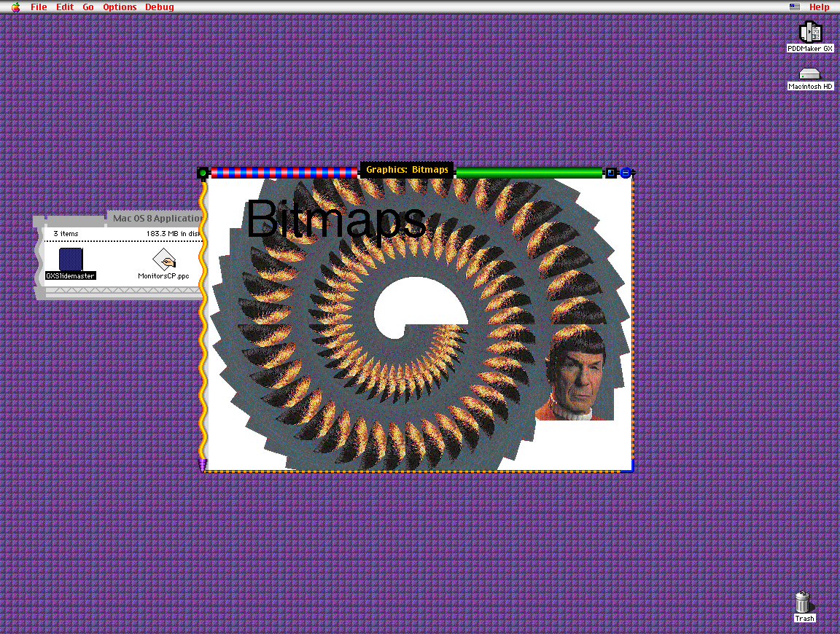Click the Mac OS 8 Application window title
This screenshot has height=634, width=840.
157,218
